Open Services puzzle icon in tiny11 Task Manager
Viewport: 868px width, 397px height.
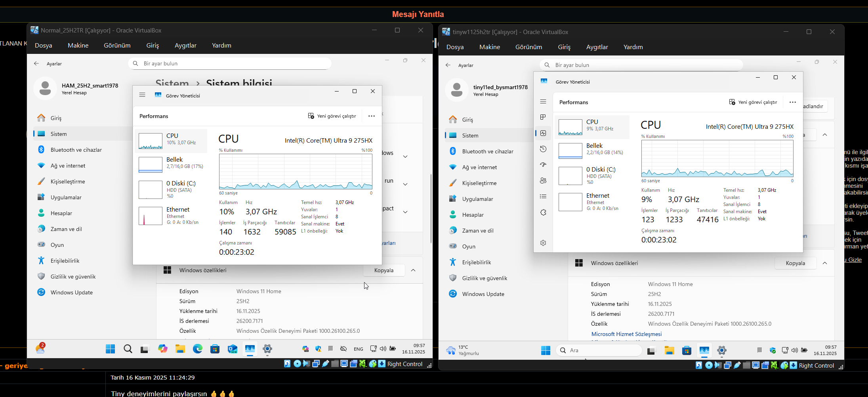point(543,212)
